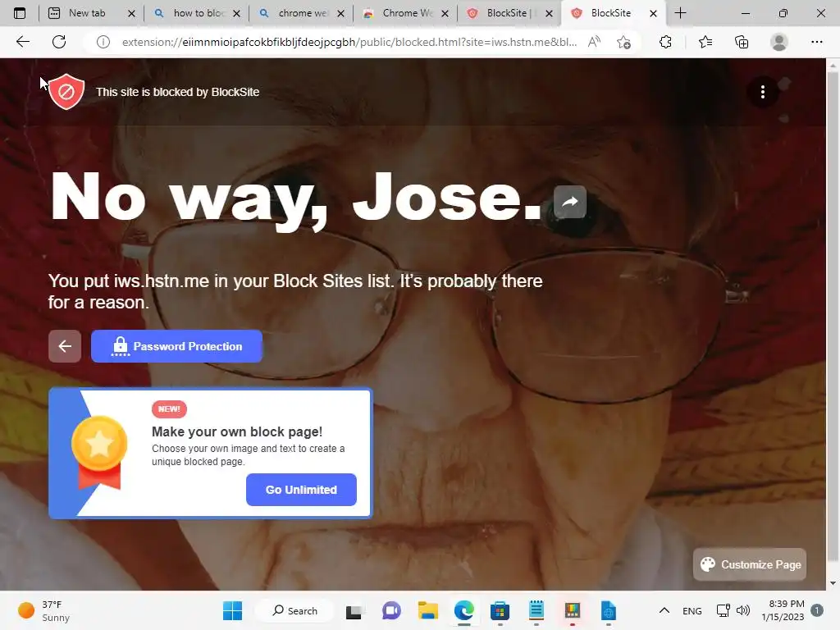Click the share arrow next to headline
Viewport: 840px width, 630px height.
(x=570, y=202)
